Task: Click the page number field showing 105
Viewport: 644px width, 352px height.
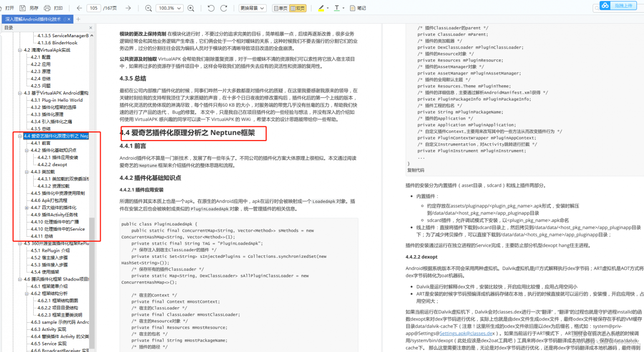Action: point(94,8)
